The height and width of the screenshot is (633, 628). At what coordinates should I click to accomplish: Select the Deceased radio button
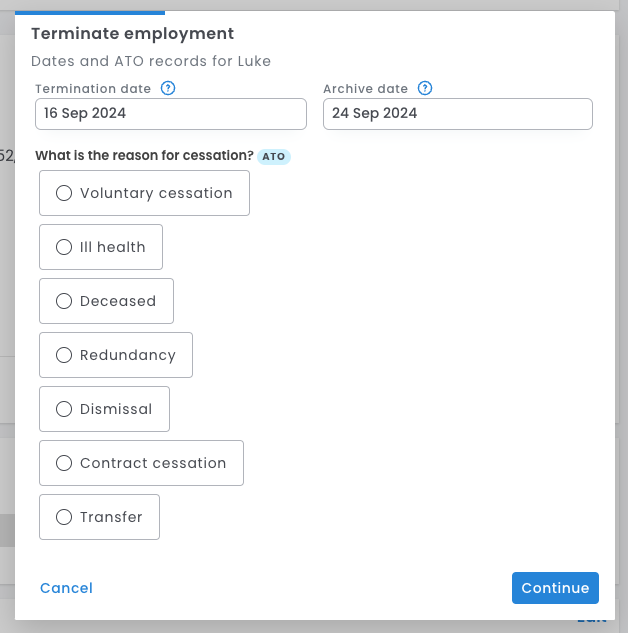tap(64, 301)
